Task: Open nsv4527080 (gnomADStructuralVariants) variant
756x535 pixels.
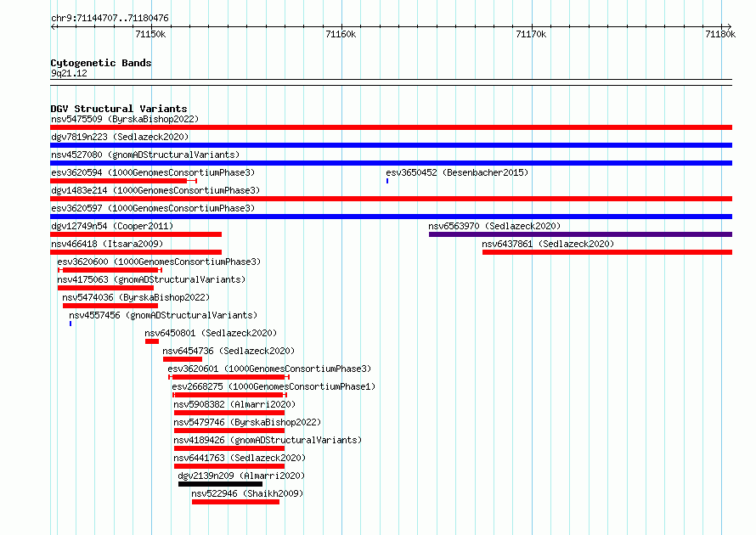Action: click(145, 155)
